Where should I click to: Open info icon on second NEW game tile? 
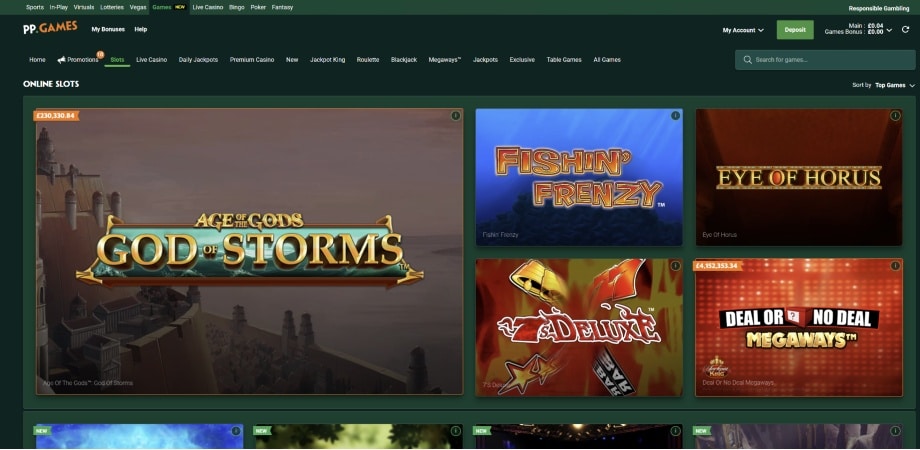[x=455, y=431]
